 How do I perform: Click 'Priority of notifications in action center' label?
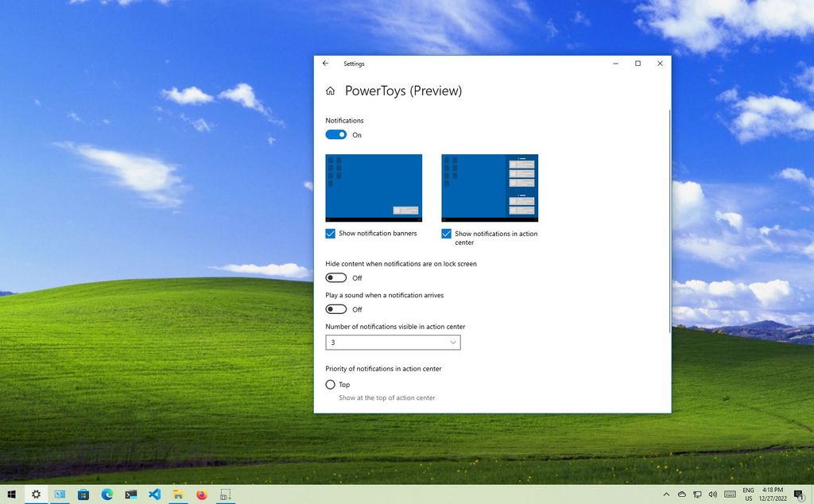click(x=384, y=369)
